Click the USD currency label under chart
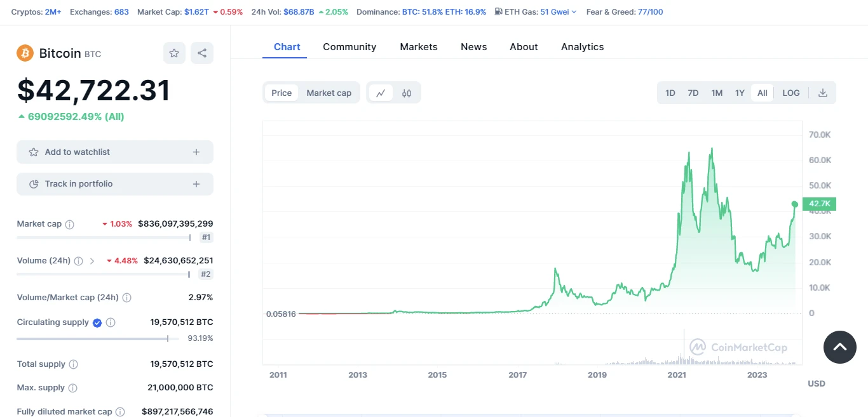 coord(817,383)
